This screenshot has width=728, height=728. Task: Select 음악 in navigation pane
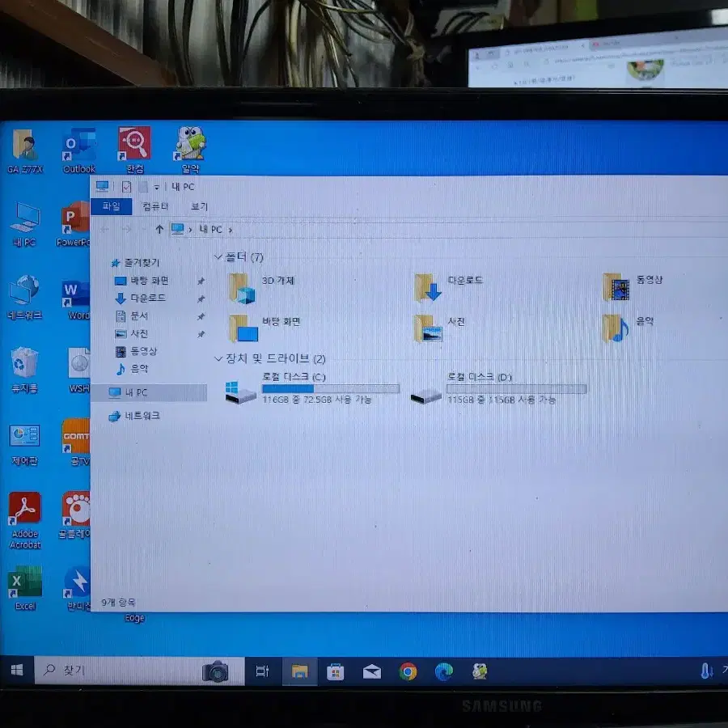click(132, 369)
